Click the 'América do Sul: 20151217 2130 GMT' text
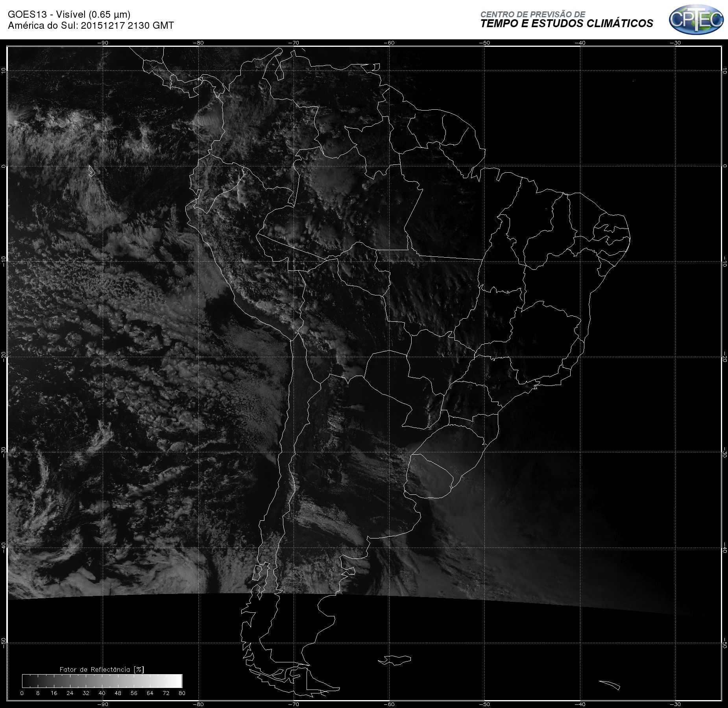This screenshot has width=728, height=708. pyautogui.click(x=91, y=26)
